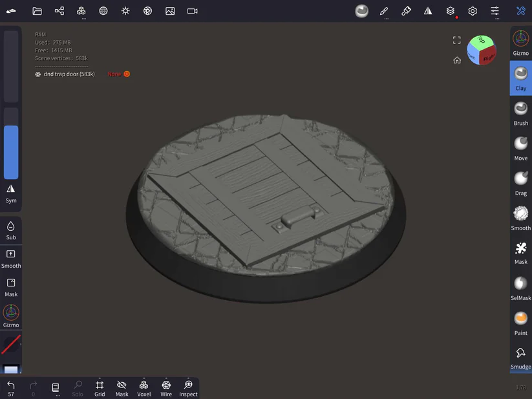Open the color swatch on left bar

11,369
